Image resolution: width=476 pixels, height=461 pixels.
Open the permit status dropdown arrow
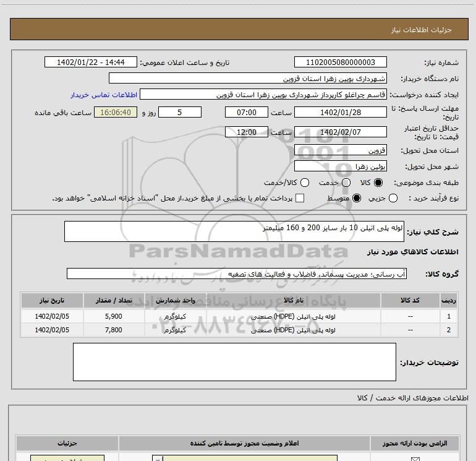pos(158,459)
